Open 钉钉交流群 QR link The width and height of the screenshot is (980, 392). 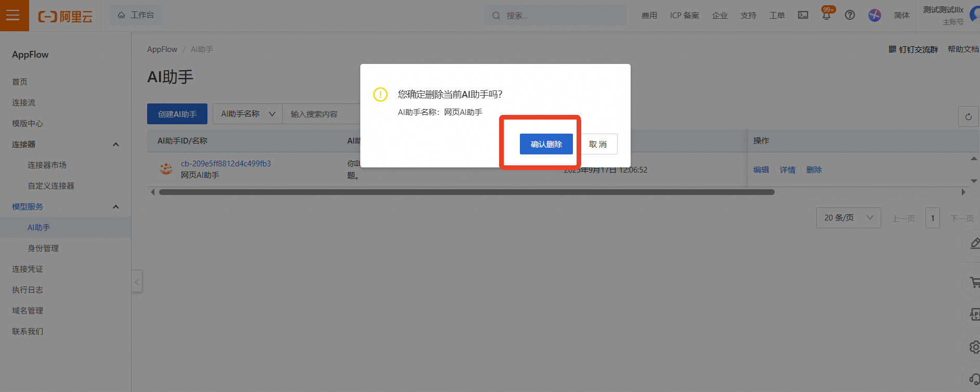(x=913, y=49)
